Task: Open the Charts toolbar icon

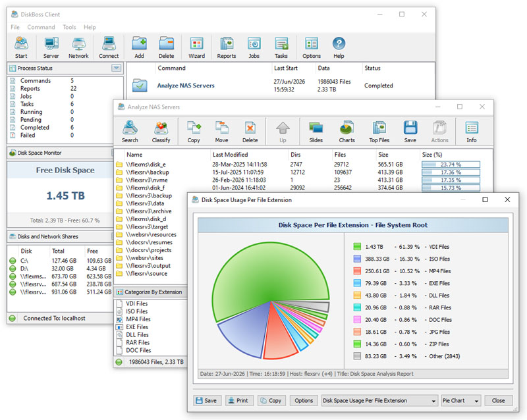Action: [347, 132]
